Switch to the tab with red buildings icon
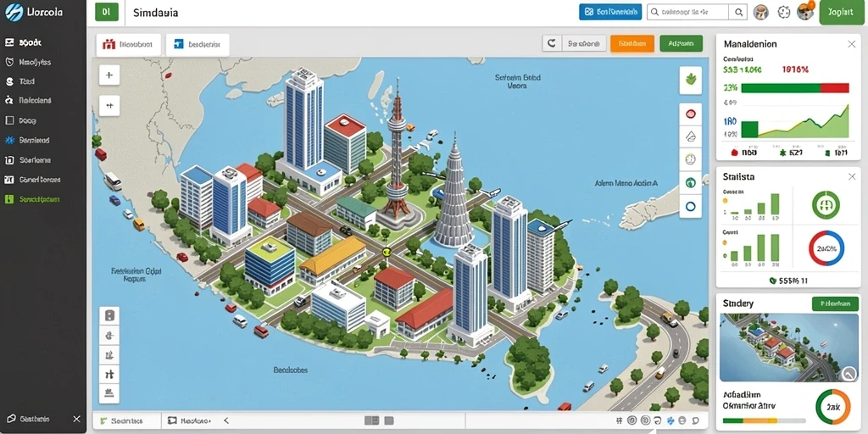Viewport: 868px width, 434px height. [x=129, y=45]
